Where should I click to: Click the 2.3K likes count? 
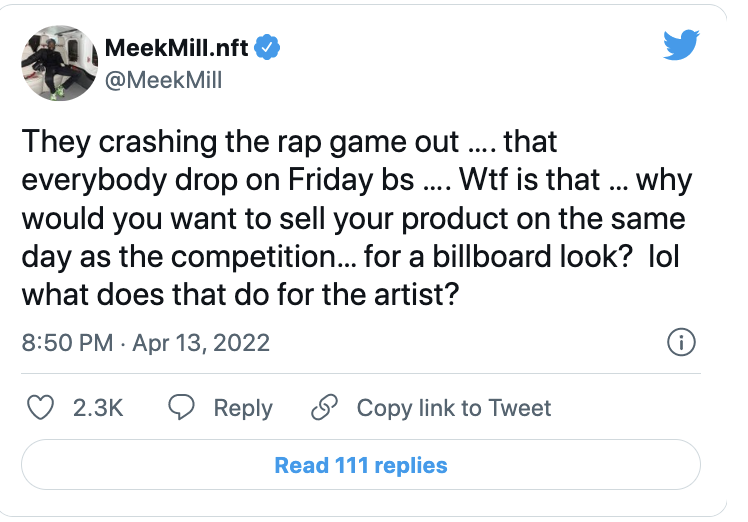coord(98,408)
